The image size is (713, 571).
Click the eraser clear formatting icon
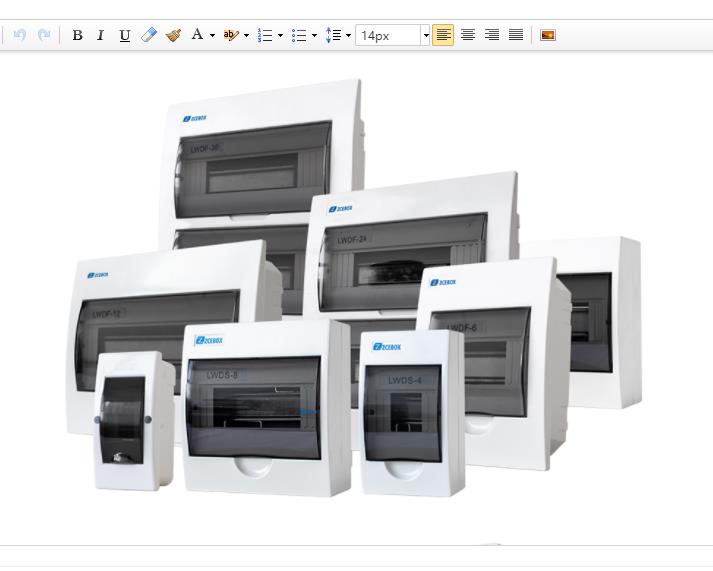(x=149, y=35)
